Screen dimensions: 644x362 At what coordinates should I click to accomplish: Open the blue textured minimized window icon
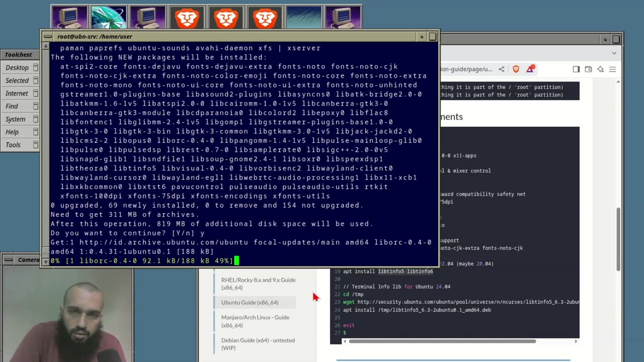click(304, 17)
